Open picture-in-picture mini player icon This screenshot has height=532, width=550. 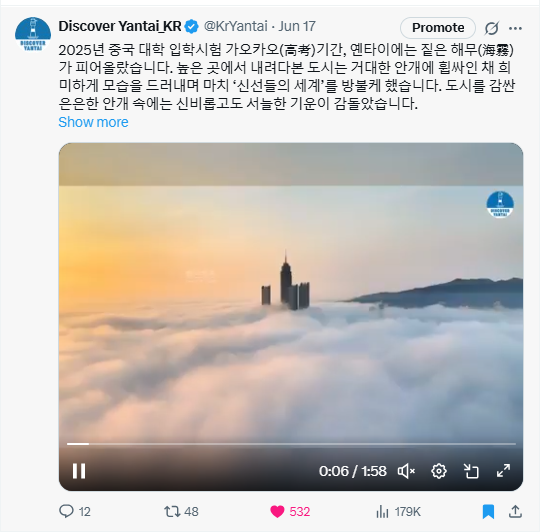471,471
